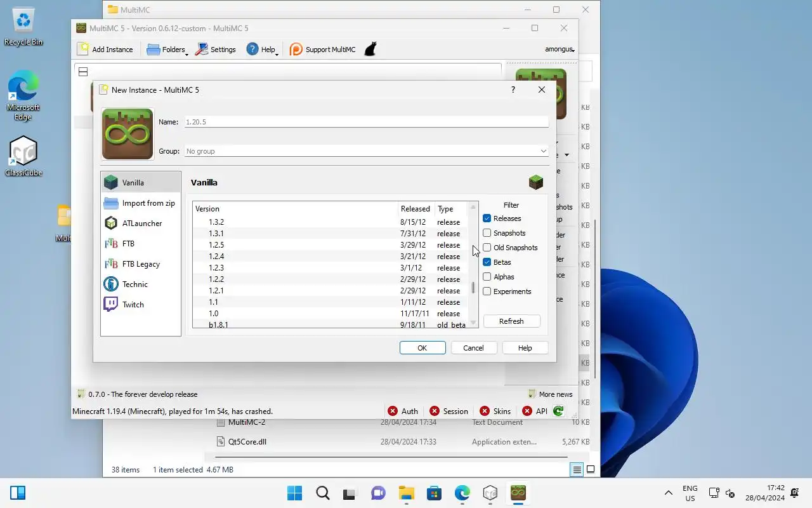Enable the Alphas filter
Image resolution: width=812 pixels, height=508 pixels.
tap(487, 277)
